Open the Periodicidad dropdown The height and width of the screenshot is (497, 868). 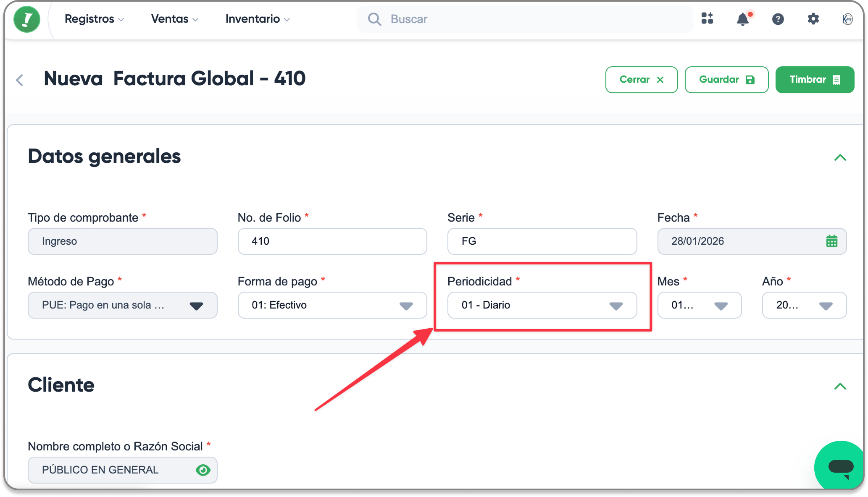pos(542,305)
